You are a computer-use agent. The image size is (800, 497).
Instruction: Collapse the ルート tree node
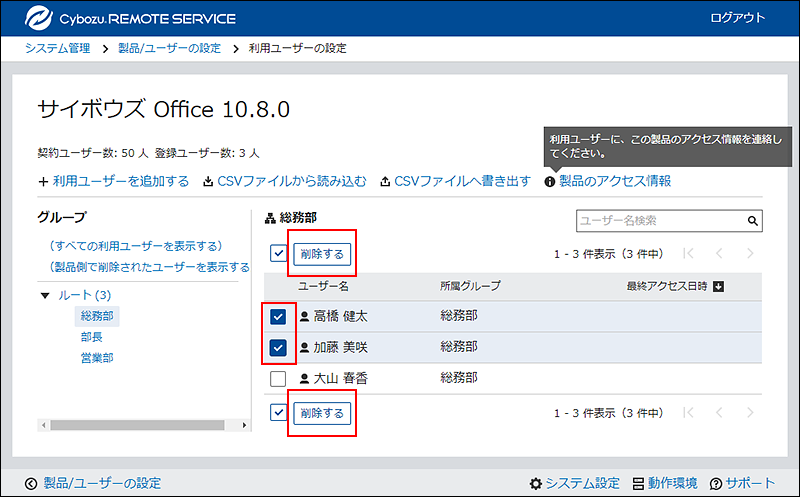coord(45,295)
